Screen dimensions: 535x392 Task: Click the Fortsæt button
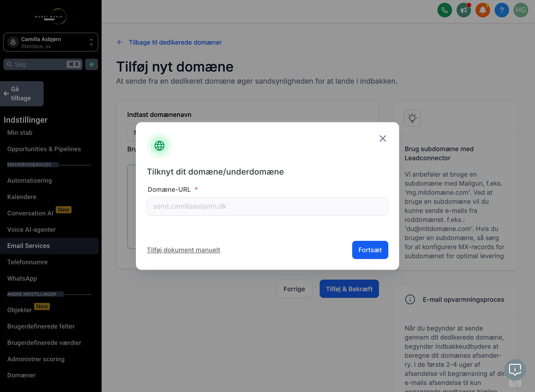click(370, 250)
